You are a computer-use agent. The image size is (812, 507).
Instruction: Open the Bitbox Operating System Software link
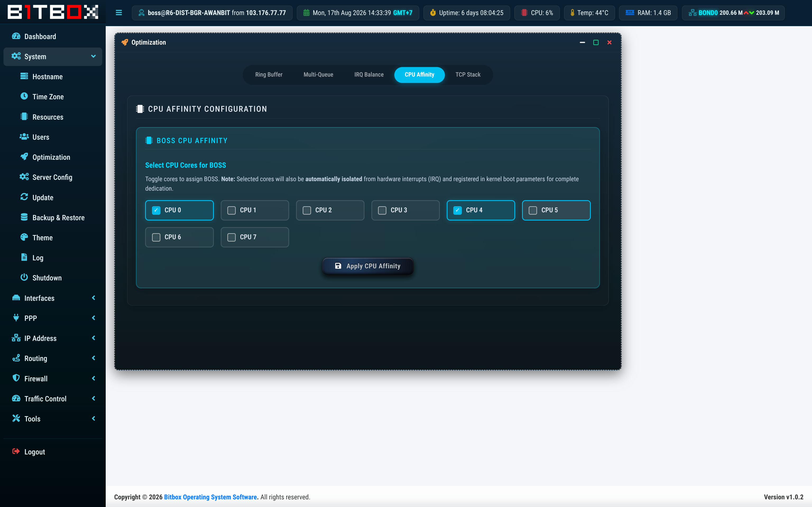[210, 497]
